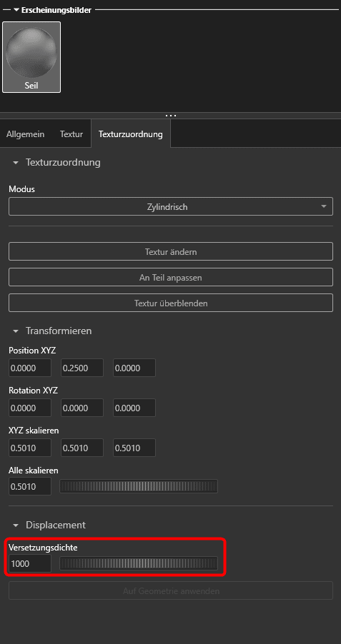Click the Rotation Z input field

pyautogui.click(x=134, y=408)
